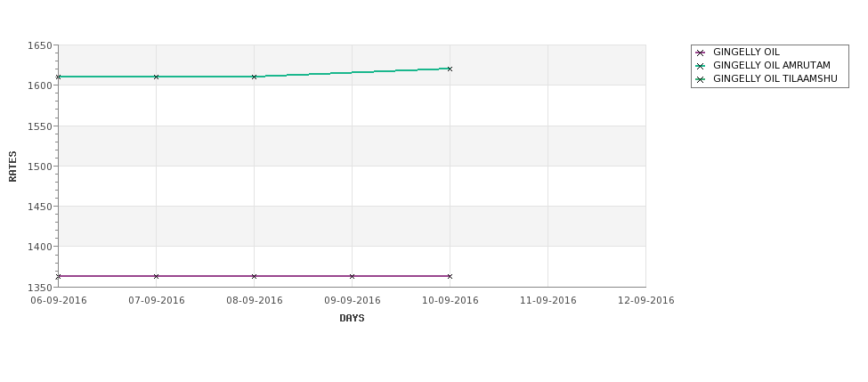Click the purple data point at 08-09-2016

tap(254, 276)
